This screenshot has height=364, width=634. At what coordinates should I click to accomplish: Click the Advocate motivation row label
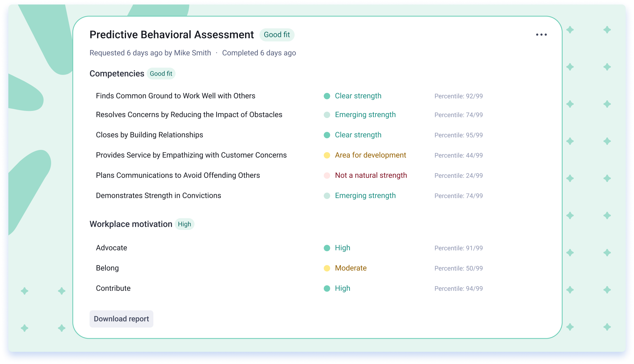[112, 248]
